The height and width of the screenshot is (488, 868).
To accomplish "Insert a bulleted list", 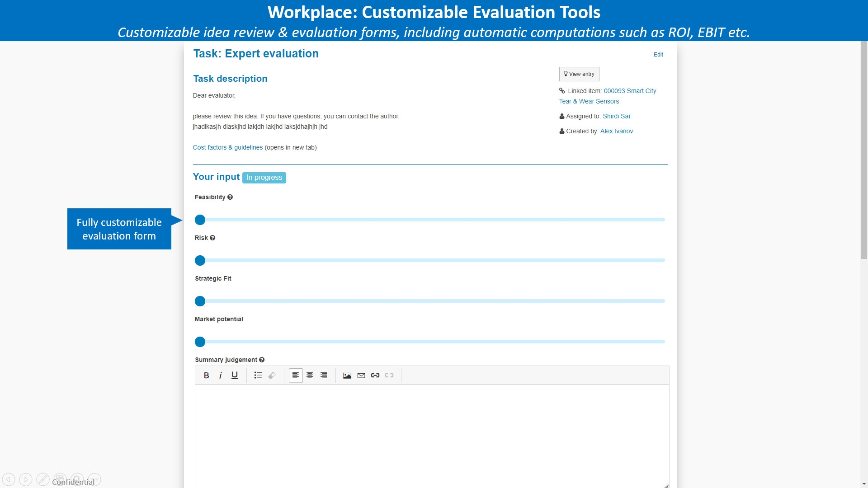I will pyautogui.click(x=258, y=375).
